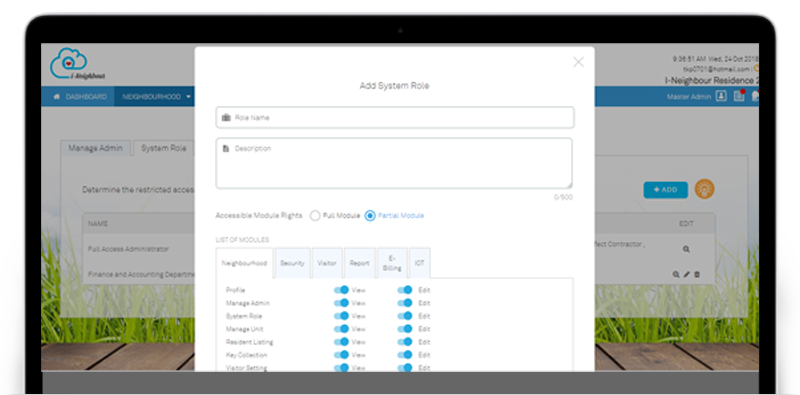This screenshot has width=800, height=395.
Task: Open the Report module tab
Action: coord(360,263)
